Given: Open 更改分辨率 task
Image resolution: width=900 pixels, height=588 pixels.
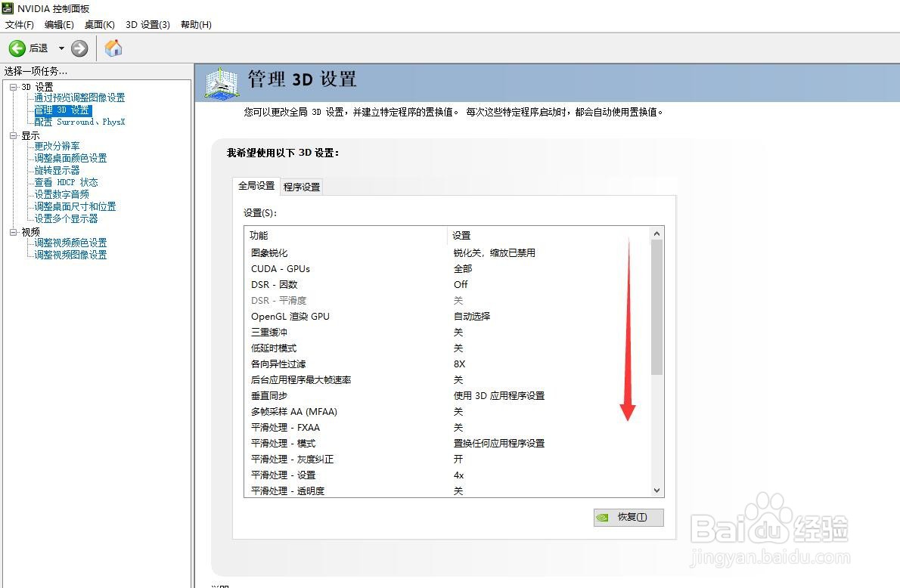Looking at the screenshot, I should point(57,146).
